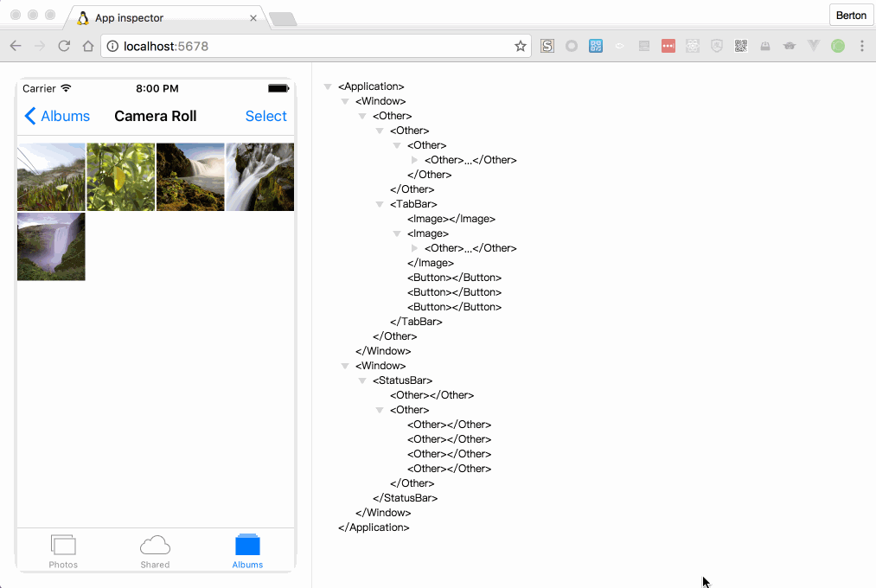Collapse the StatusBar tree node

pyautogui.click(x=362, y=380)
